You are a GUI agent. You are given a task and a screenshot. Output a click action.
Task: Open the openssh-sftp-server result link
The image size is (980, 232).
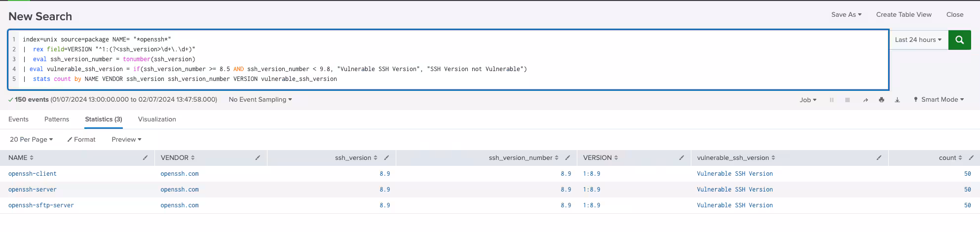[x=41, y=205]
